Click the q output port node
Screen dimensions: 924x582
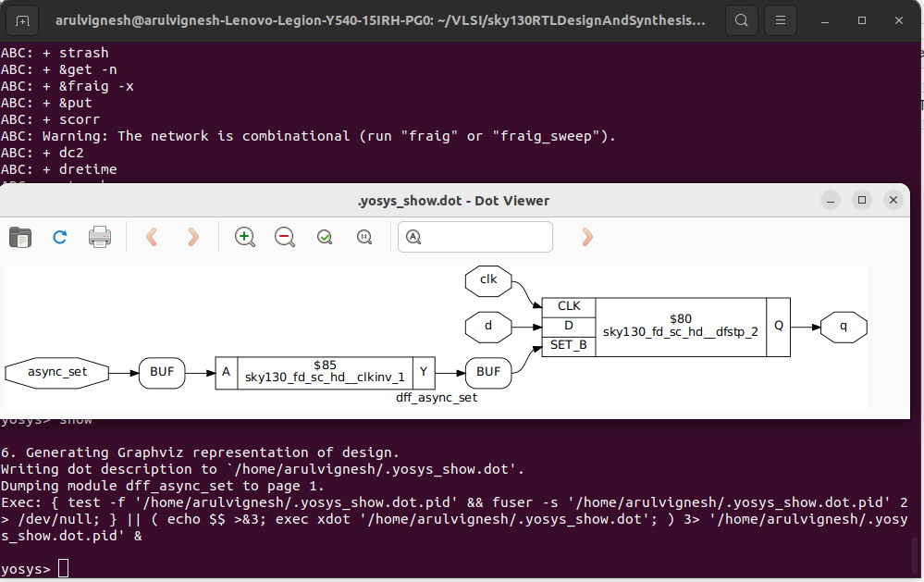click(x=843, y=327)
